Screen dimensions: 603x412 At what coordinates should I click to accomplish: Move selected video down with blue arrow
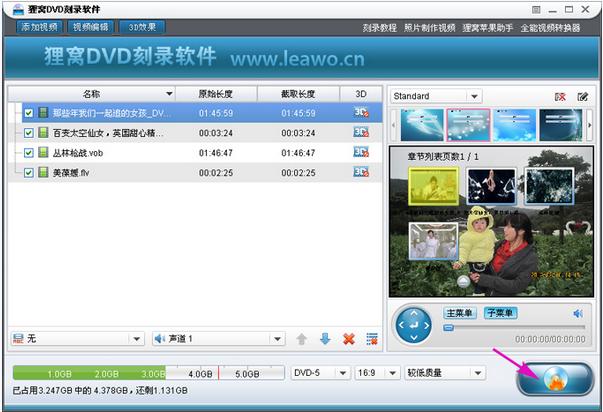click(325, 339)
